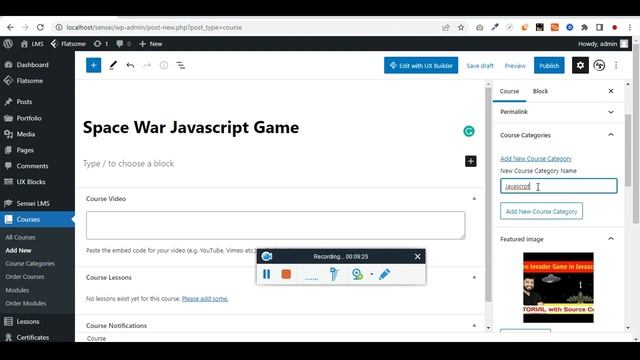The height and width of the screenshot is (360, 640).
Task: Open Course Categories submenu item
Action: pyautogui.click(x=30, y=264)
